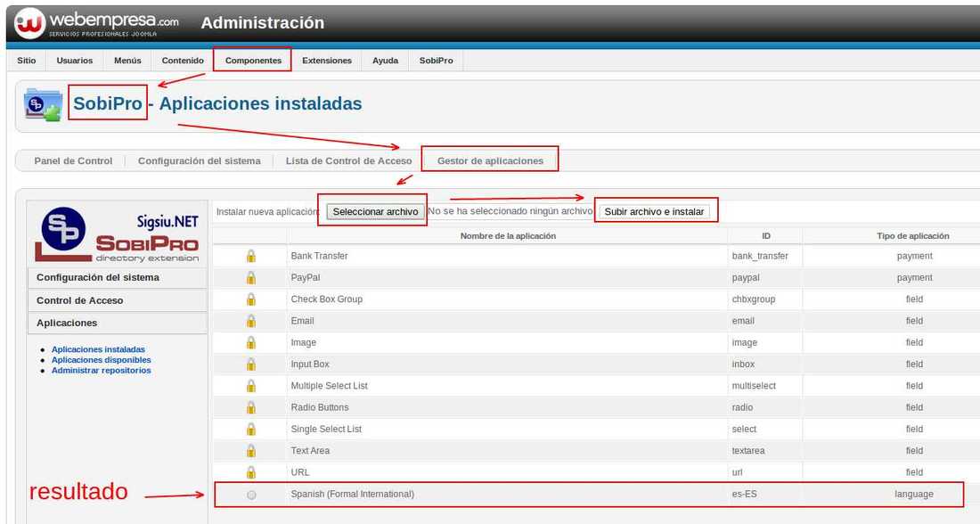Click Seleccionar archivo button
980x524 pixels.
point(375,212)
